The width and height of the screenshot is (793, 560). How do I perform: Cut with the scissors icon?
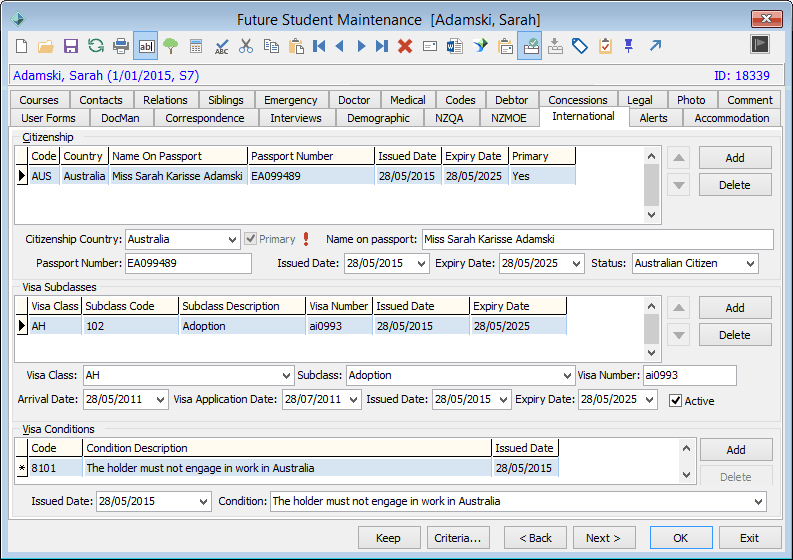click(246, 46)
